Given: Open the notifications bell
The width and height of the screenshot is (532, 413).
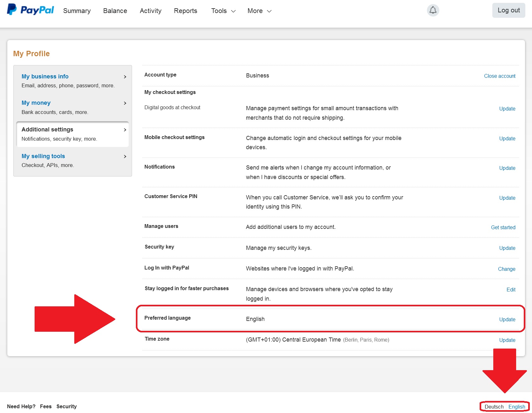Looking at the screenshot, I should [x=433, y=10].
